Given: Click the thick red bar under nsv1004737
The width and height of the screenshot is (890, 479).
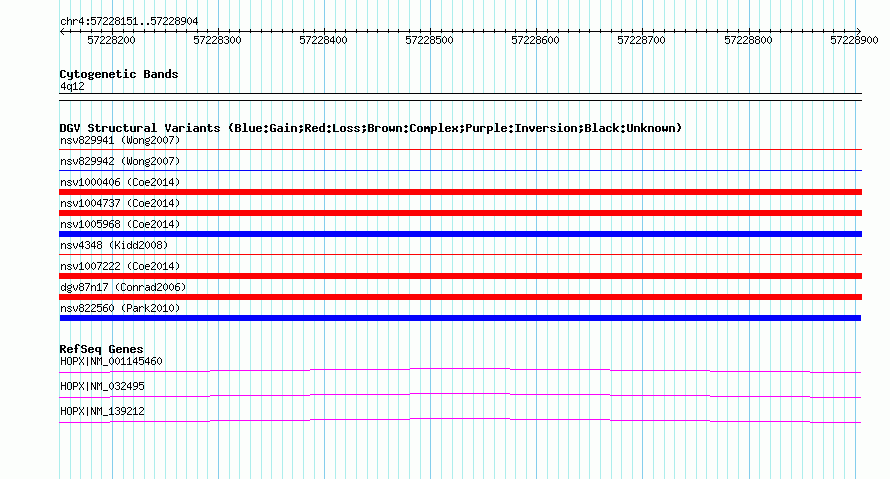Looking at the screenshot, I should [460, 213].
